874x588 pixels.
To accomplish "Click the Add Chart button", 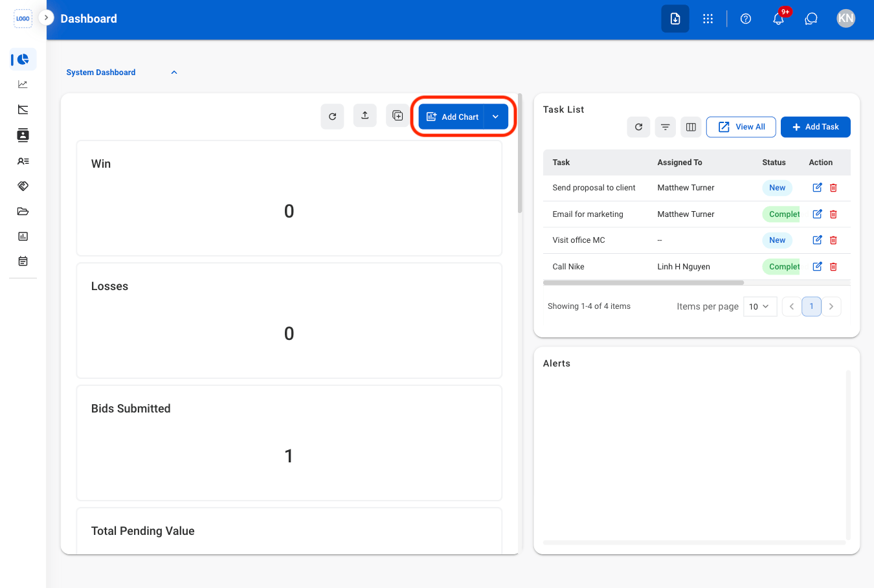I will 452,117.
